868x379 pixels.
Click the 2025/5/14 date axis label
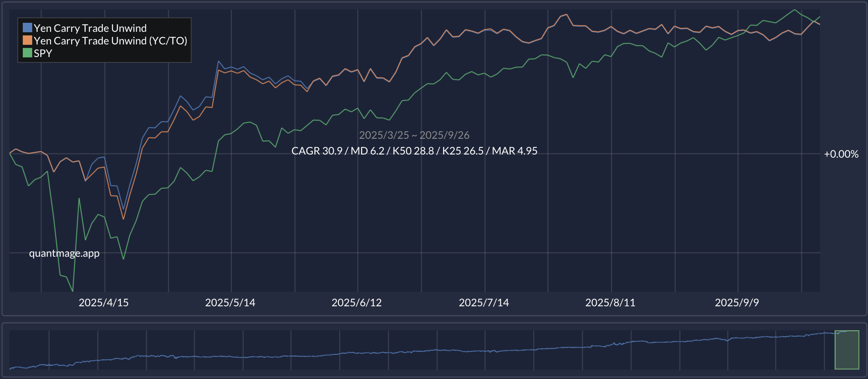(x=230, y=302)
